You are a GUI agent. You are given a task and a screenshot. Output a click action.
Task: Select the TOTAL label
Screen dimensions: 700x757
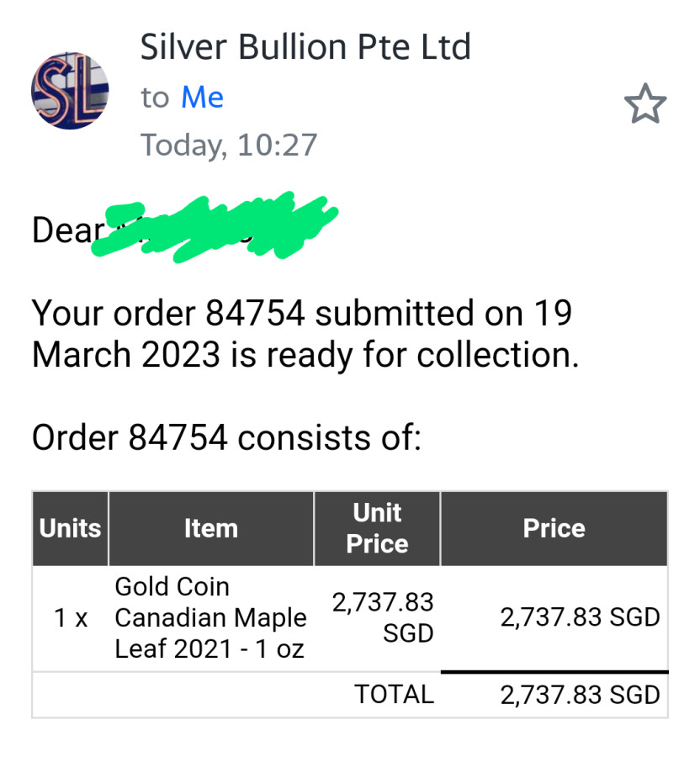click(394, 695)
